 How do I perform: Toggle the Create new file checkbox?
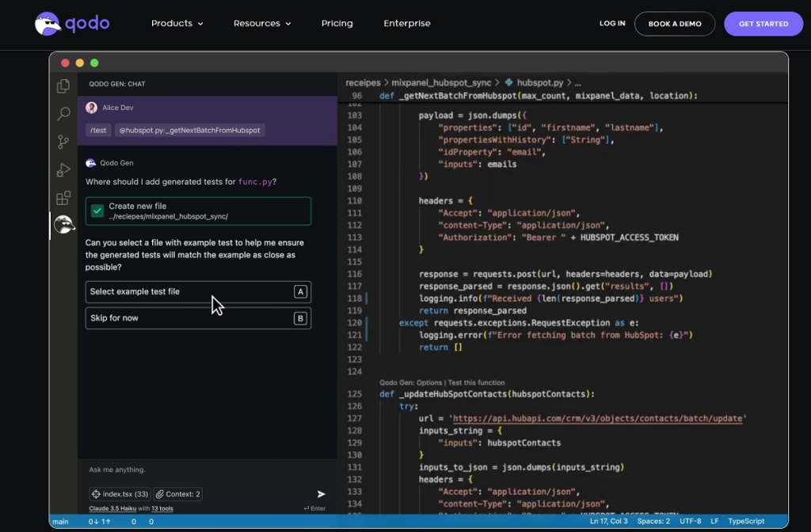tap(97, 211)
